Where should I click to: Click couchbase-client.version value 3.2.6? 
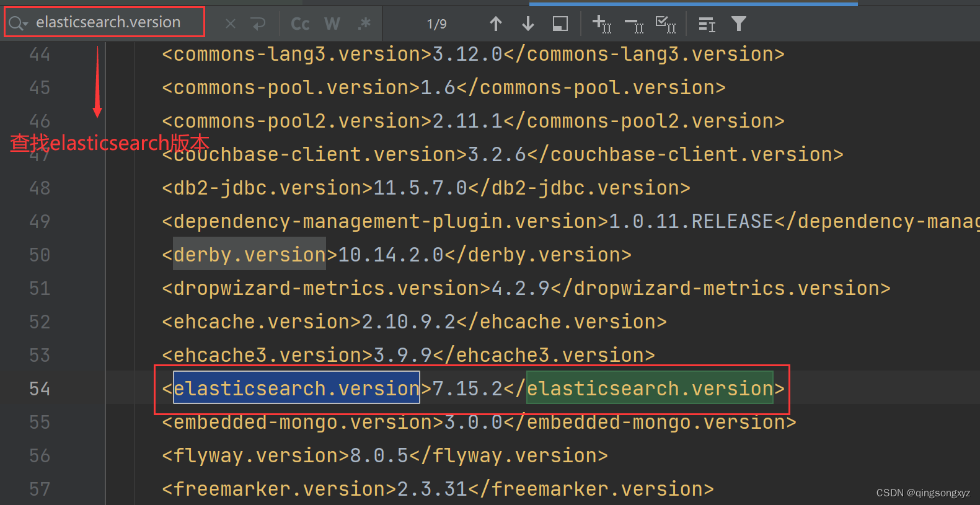pyautogui.click(x=497, y=155)
